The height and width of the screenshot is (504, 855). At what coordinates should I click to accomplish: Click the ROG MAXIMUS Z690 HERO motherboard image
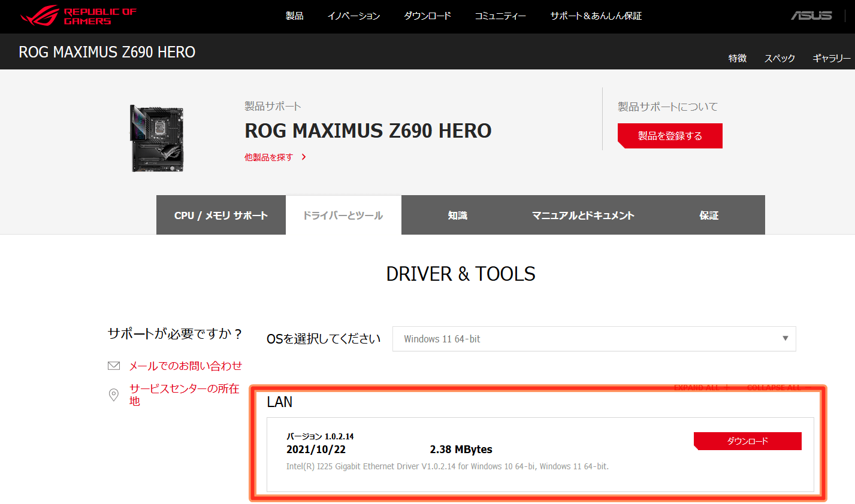(157, 138)
